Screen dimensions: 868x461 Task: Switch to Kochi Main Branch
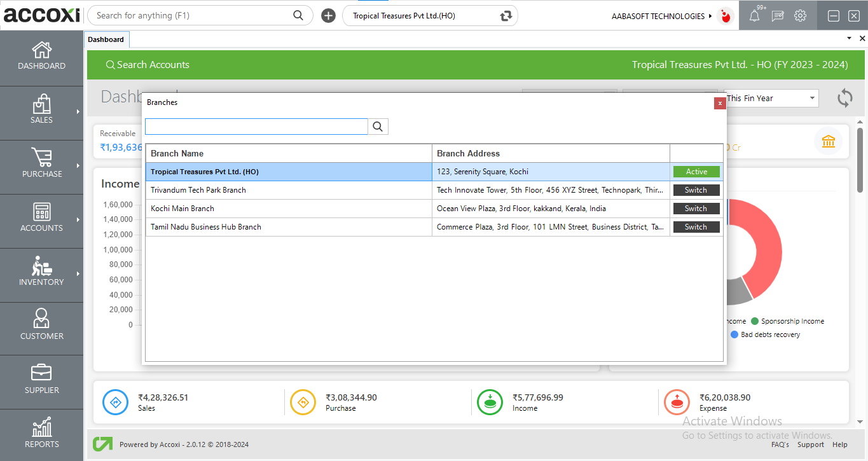[x=696, y=208]
